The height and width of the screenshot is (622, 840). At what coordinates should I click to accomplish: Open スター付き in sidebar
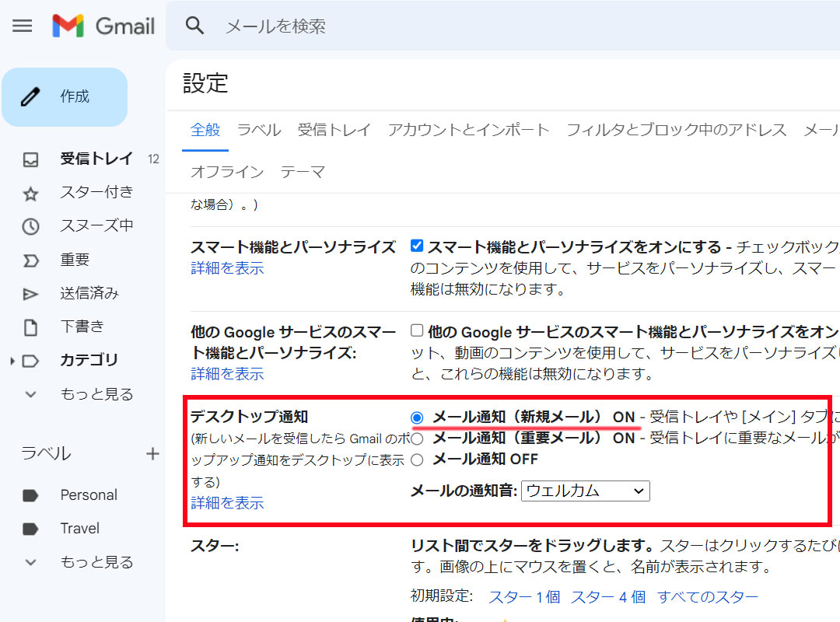(x=96, y=192)
